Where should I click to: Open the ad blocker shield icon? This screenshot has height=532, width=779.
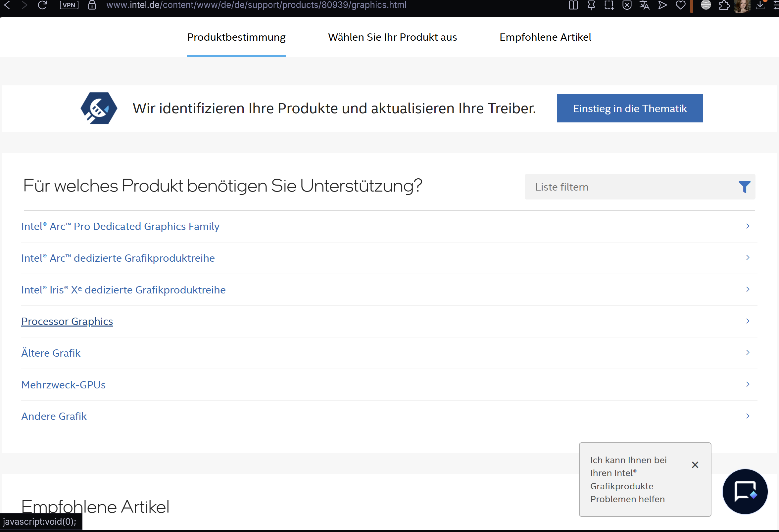point(626,5)
